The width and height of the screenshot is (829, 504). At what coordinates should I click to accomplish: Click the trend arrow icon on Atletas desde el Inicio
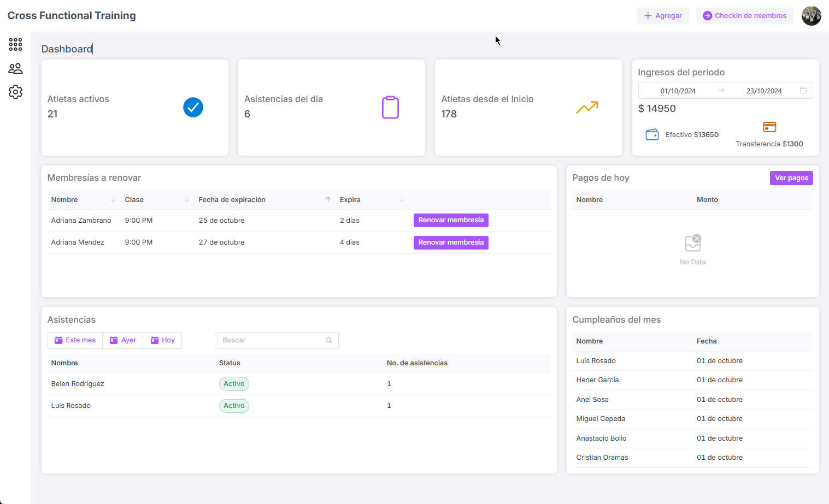tap(586, 107)
